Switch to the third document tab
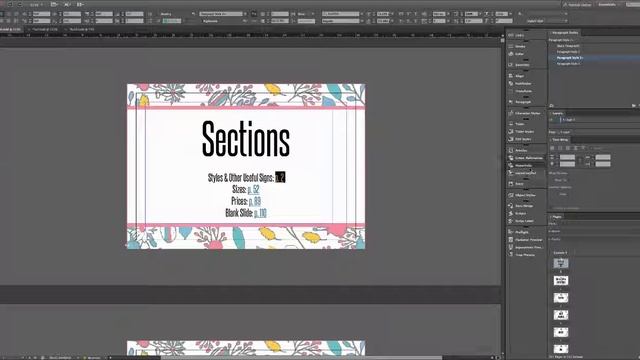Screen dimensions: 640x360 click(81, 30)
